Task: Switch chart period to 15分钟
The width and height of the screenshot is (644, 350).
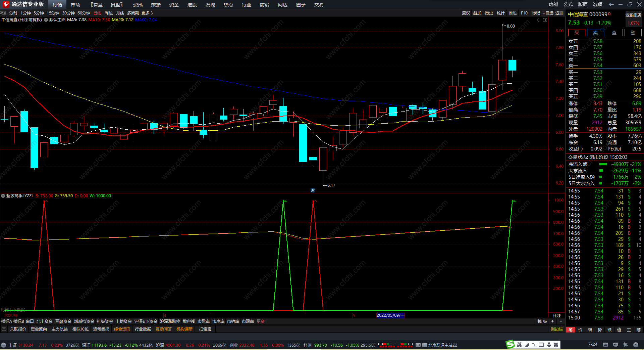Action: point(53,13)
